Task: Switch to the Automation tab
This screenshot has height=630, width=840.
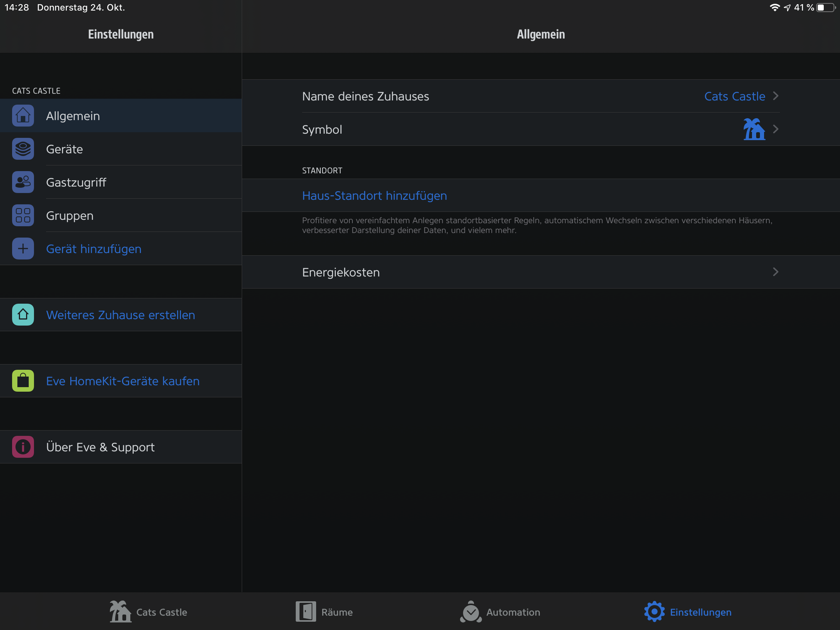Action: 500,612
